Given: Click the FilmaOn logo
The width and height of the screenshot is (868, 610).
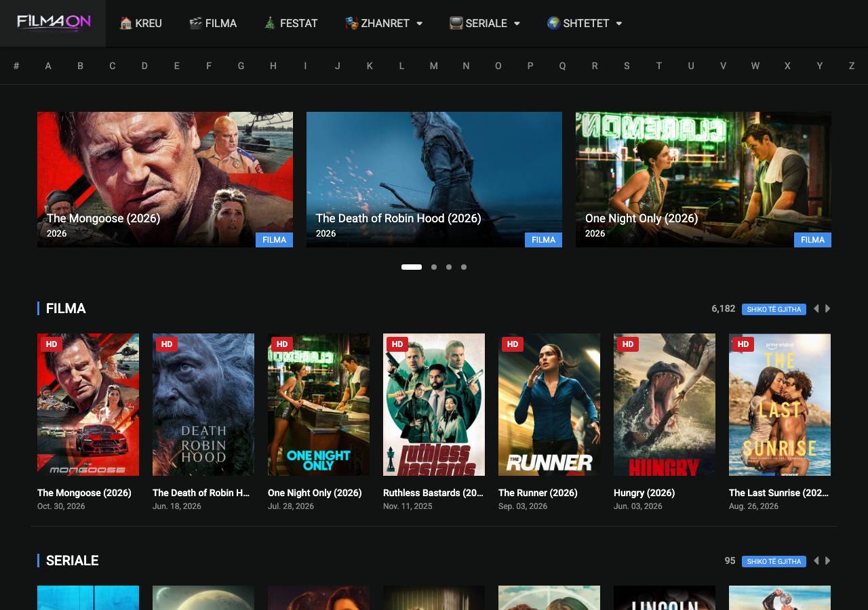Looking at the screenshot, I should point(54,22).
